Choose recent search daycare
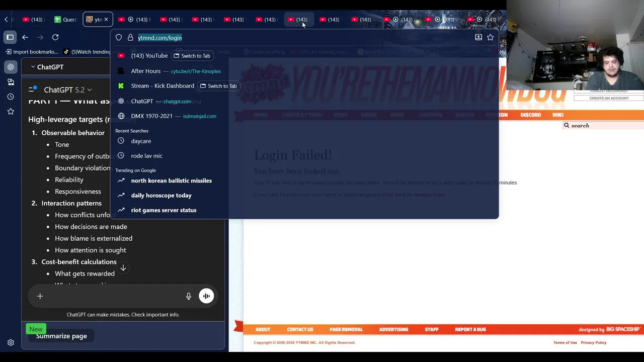644x362 pixels. point(304,141)
